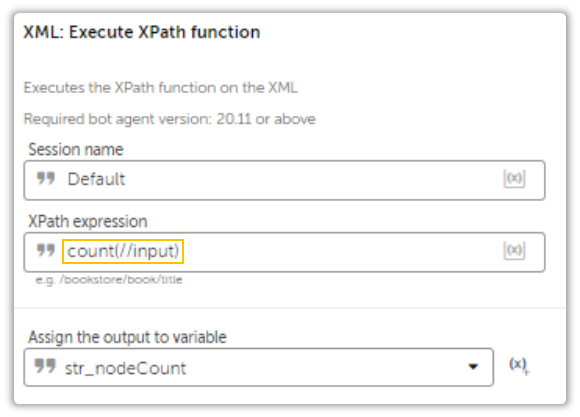Open insert variable icon for Session name
580x417 pixels.
click(514, 179)
